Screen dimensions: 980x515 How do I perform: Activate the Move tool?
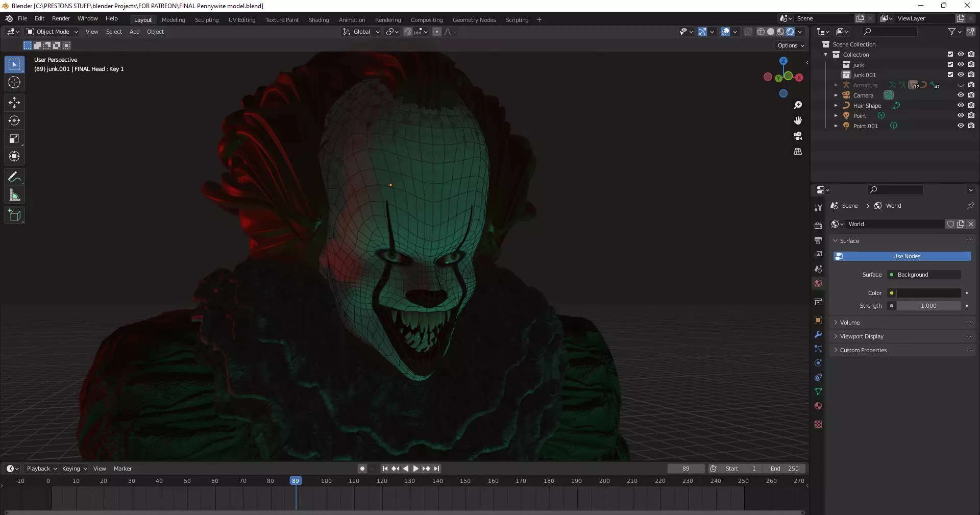[14, 103]
